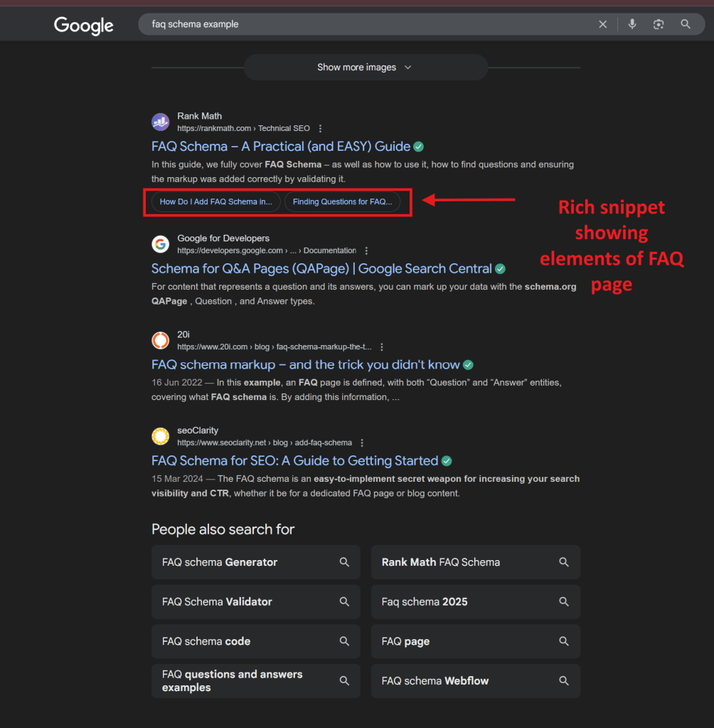Open 'Schema for Q&A Pages (QAPage)' result
714x728 pixels.
pos(321,269)
